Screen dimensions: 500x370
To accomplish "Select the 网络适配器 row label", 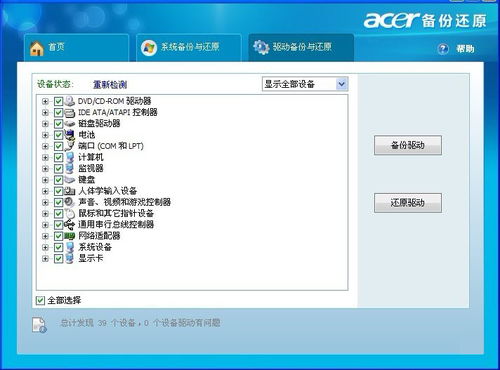I will [x=99, y=236].
